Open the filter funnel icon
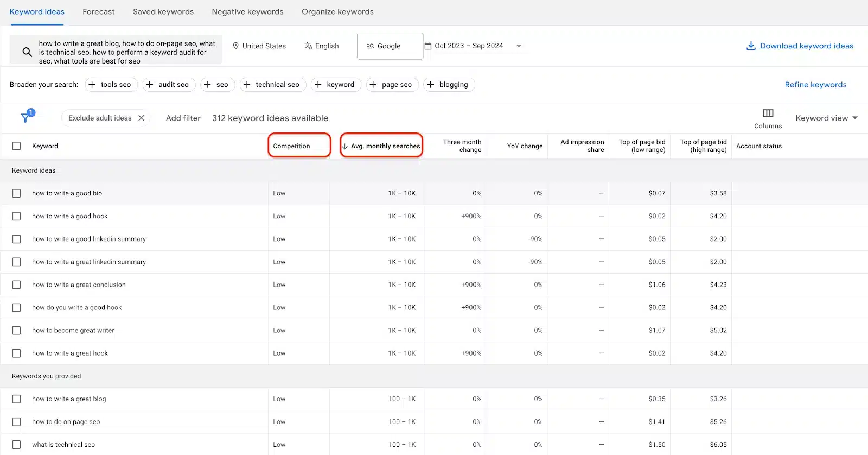 click(x=25, y=117)
